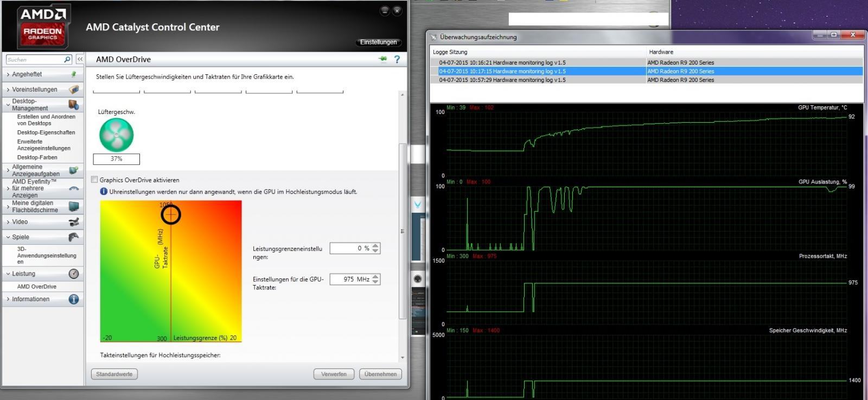Click the AMD Eyefinity multi-display icon
Image resolution: width=868 pixels, height=400 pixels.
tap(74, 188)
